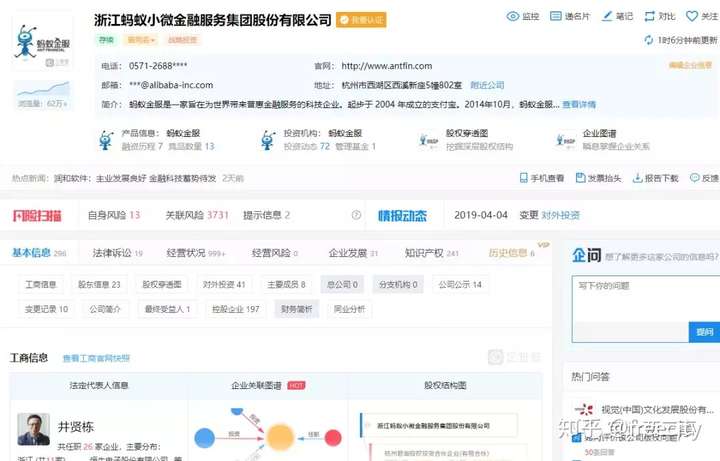
Task: Open the 历史信息 VIP tab
Action: tap(512, 253)
